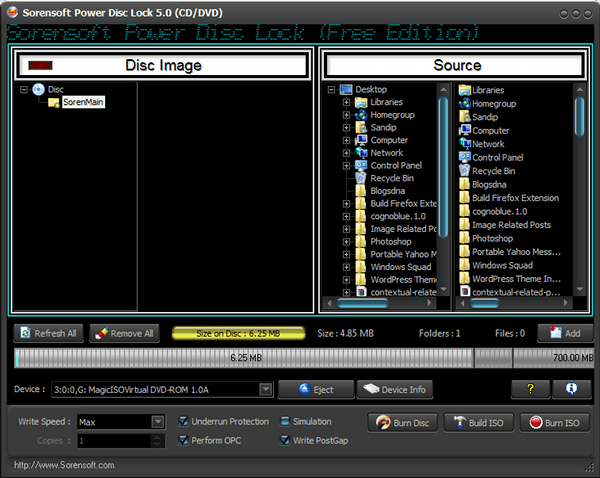Open help with the yellow question mark

click(x=530, y=389)
